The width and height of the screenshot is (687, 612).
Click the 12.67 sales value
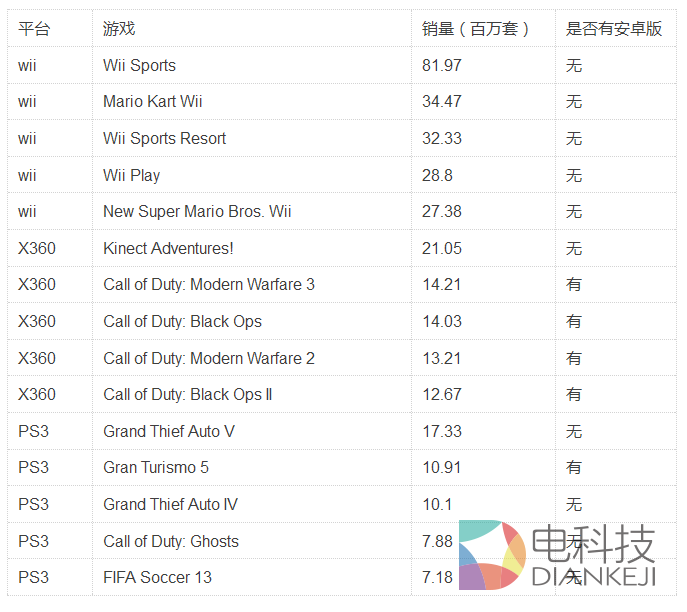coord(442,395)
